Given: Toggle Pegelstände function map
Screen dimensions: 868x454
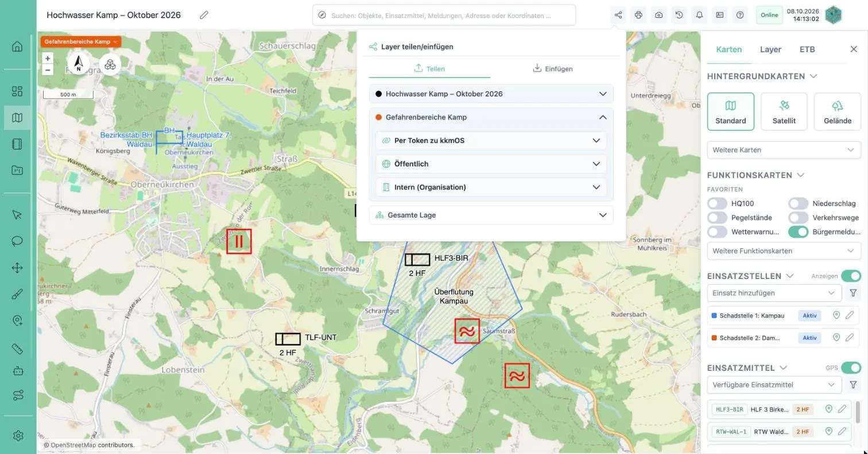Looking at the screenshot, I should (x=717, y=218).
